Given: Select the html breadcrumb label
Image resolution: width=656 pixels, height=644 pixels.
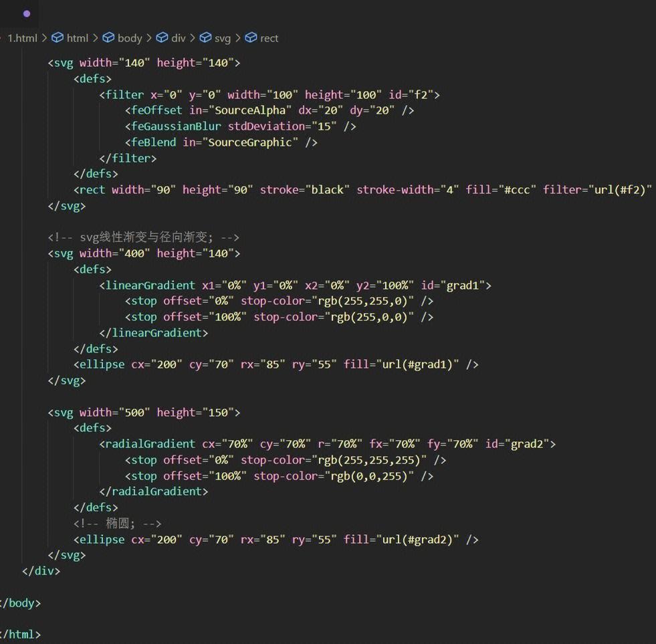Looking at the screenshot, I should click(78, 38).
